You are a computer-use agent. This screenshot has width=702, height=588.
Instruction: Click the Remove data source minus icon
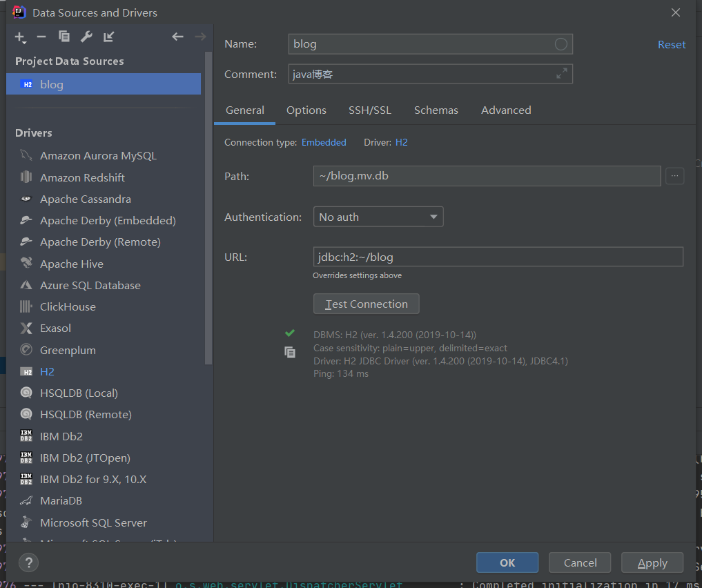(x=41, y=37)
